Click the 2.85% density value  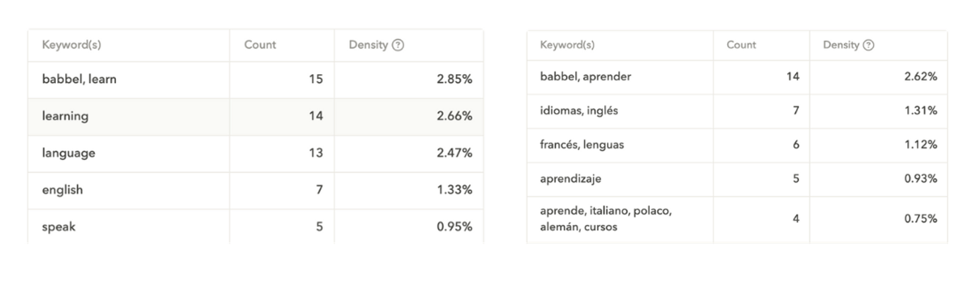point(454,79)
